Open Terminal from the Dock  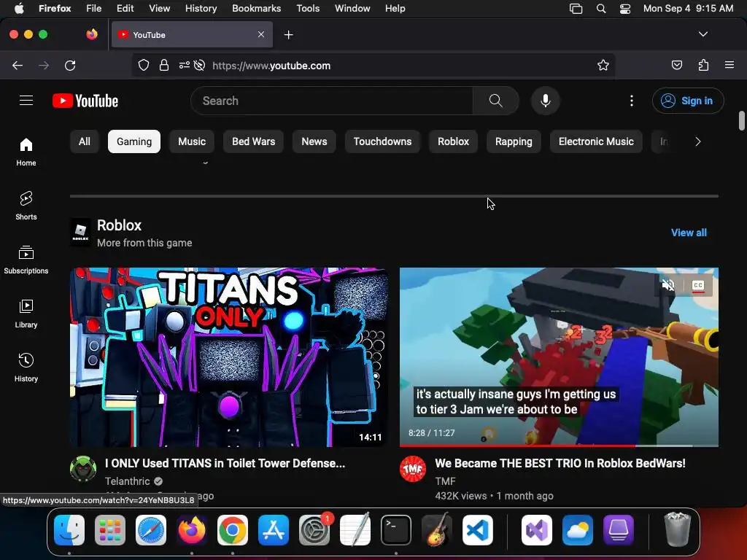396,530
